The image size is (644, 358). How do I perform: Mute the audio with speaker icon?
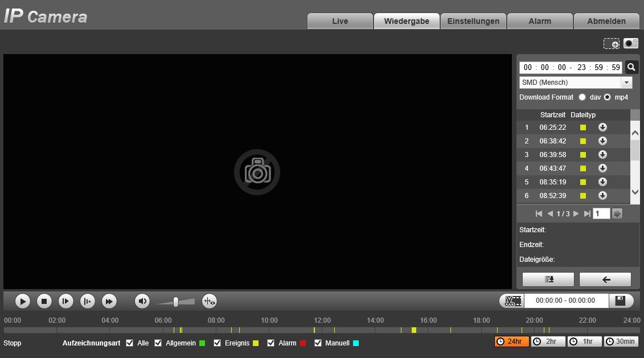click(x=142, y=301)
